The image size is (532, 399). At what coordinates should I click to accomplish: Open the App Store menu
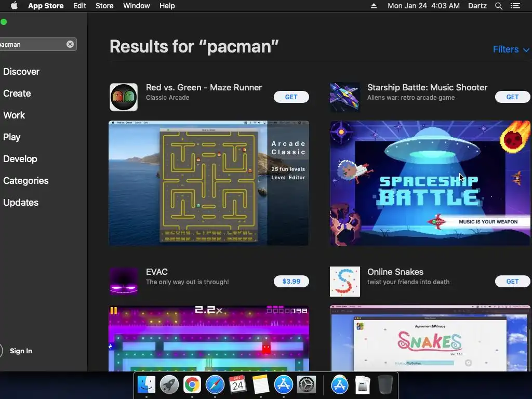(46, 6)
